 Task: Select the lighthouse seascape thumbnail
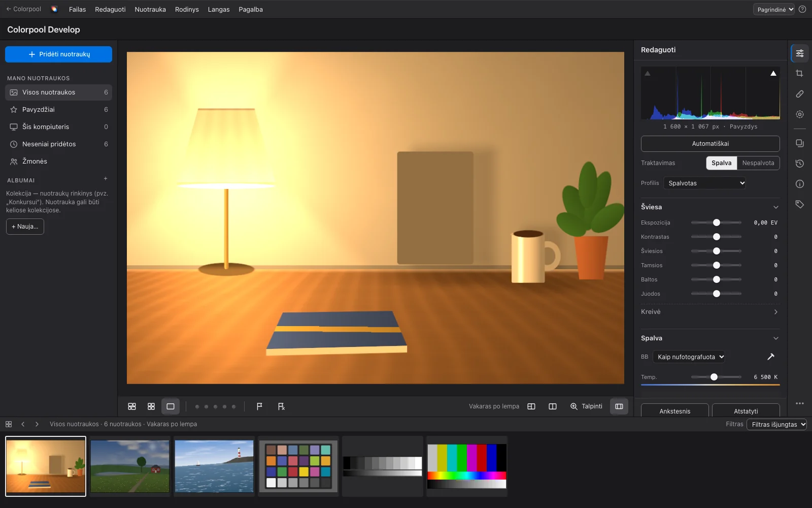[214, 466]
